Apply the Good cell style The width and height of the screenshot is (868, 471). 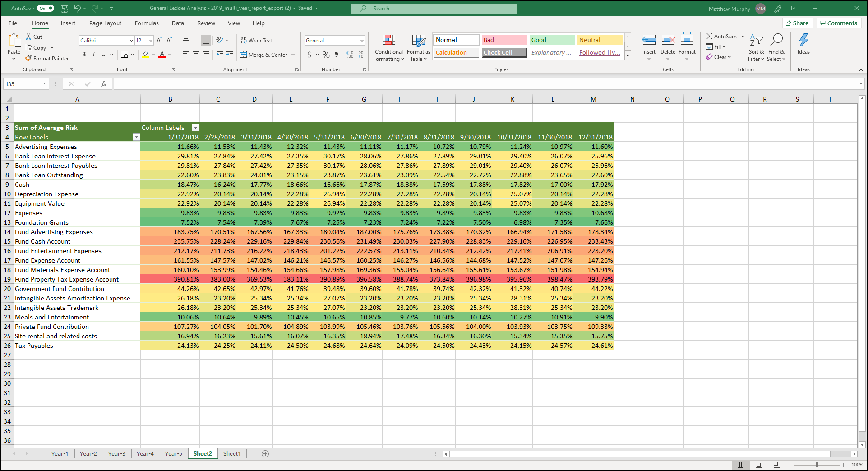[x=551, y=40]
